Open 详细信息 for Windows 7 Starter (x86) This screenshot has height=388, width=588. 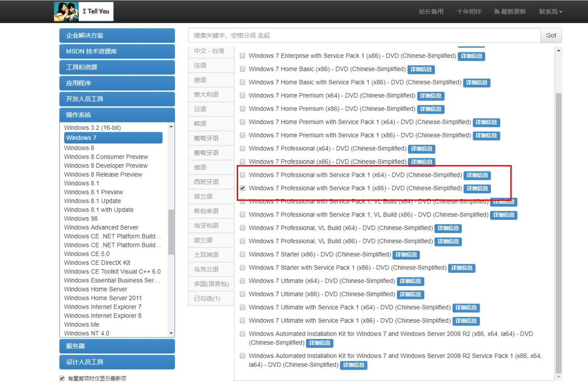tap(406, 255)
